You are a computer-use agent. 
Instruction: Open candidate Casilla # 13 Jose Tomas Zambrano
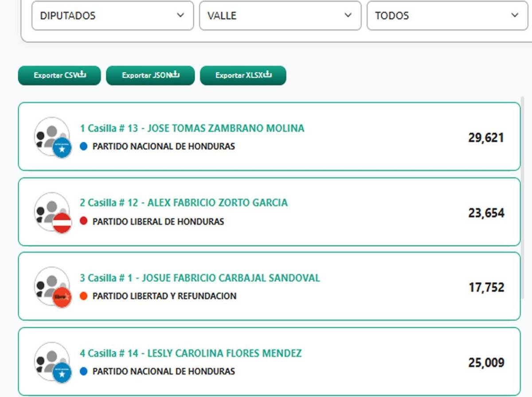192,129
